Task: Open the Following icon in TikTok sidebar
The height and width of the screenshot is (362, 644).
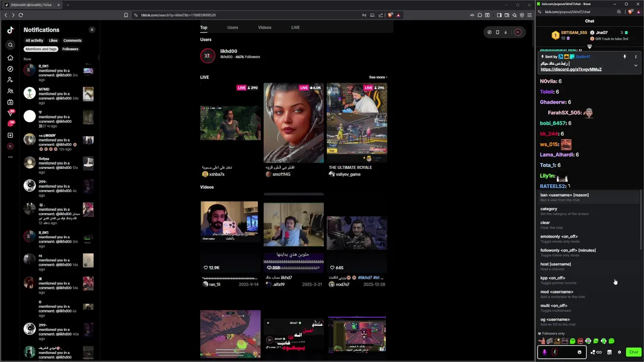Action: [x=10, y=80]
